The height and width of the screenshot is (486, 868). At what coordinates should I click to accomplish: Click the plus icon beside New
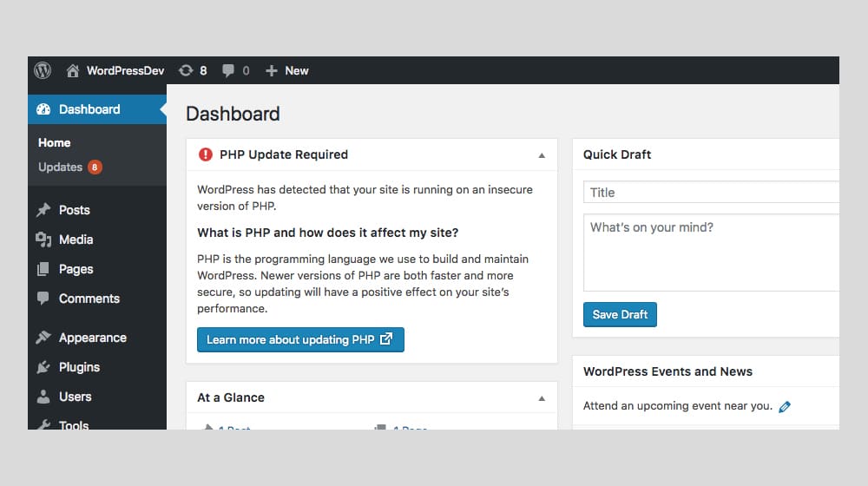pos(271,70)
